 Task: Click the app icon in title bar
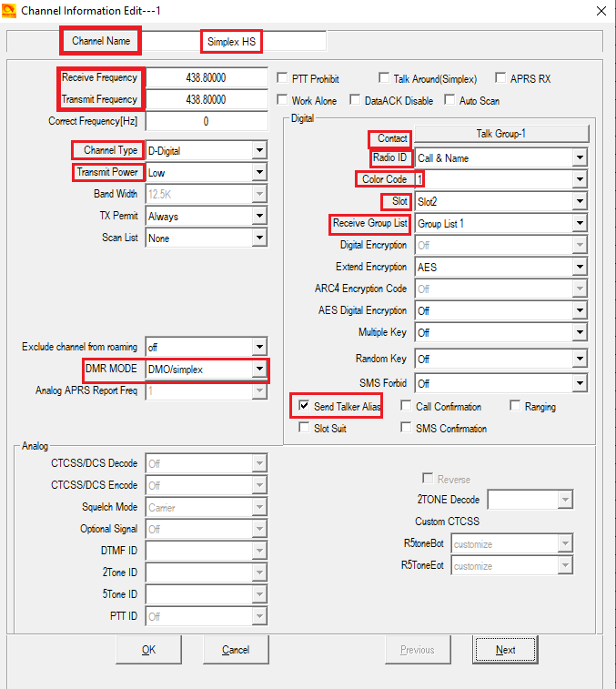click(x=9, y=11)
